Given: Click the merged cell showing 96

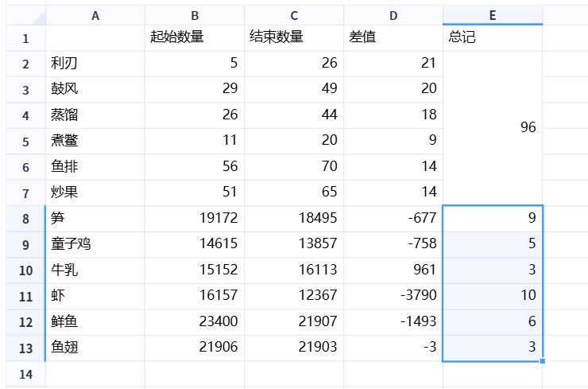Looking at the screenshot, I should point(493,128).
